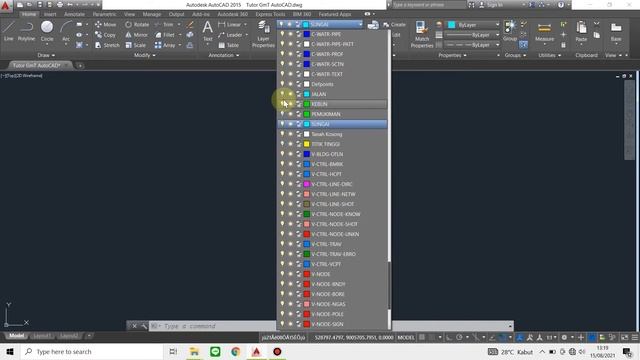640x360 pixels.
Task: Open Chrome from the taskbar
Action: coord(236,351)
